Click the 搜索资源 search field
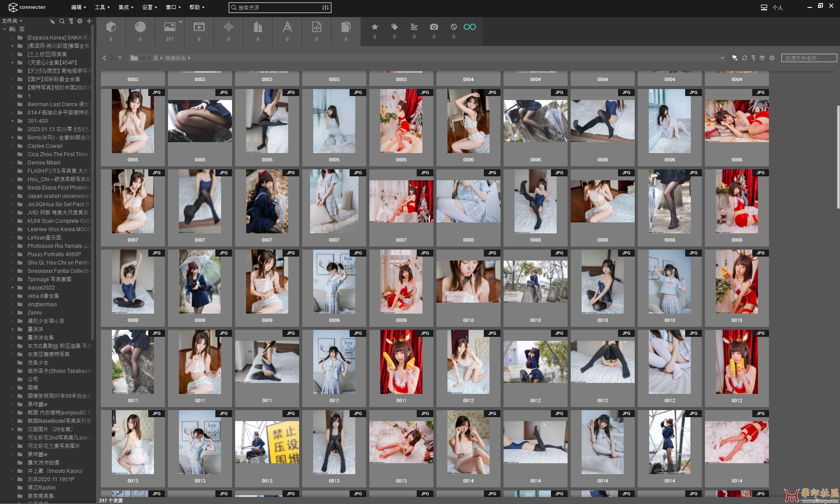Screen dimensions: 840x504 click(280, 7)
